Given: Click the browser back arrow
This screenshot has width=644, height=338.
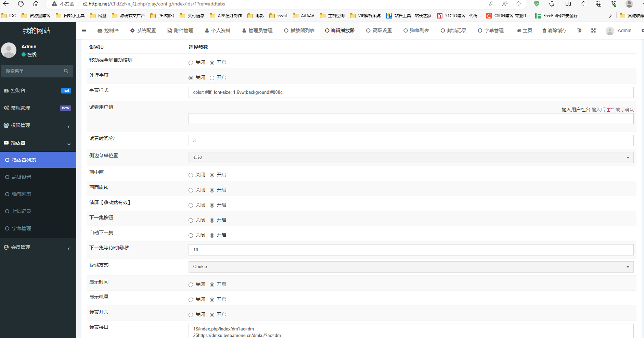Looking at the screenshot, I should point(6,4).
